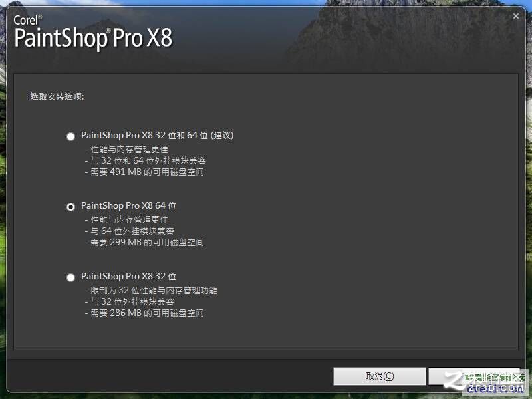
Task: Select PaintShop Pro X8 64 位 radio button
Action: coord(70,207)
